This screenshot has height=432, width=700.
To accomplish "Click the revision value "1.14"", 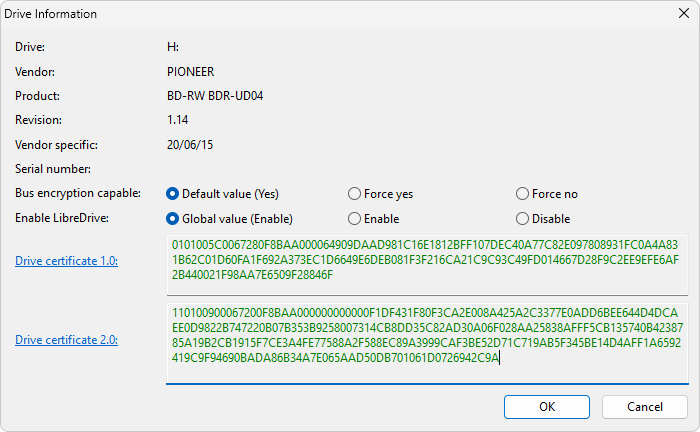I will click(x=178, y=120).
